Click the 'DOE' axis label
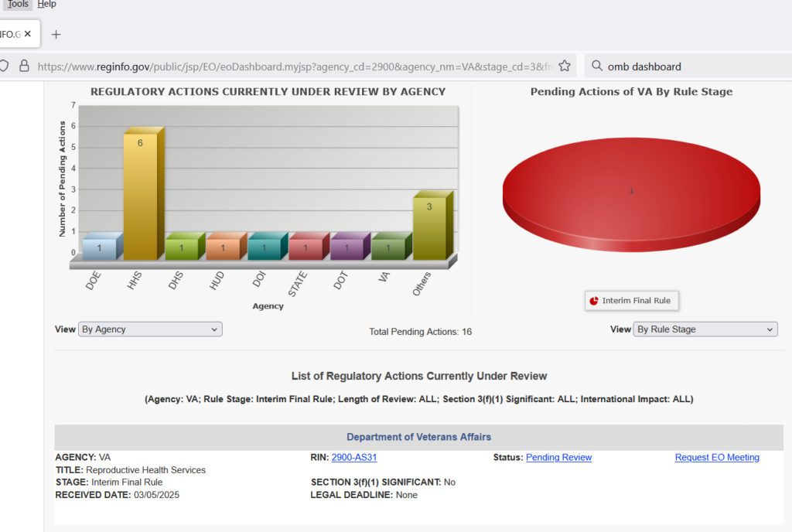 coord(94,281)
